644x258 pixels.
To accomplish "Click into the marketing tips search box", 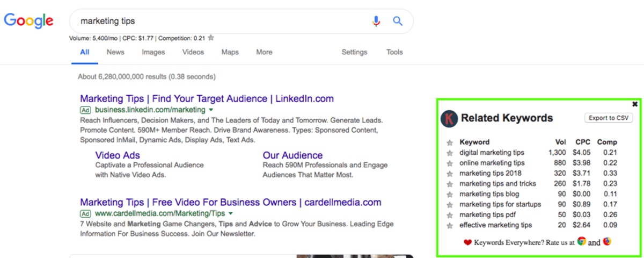I will point(215,21).
